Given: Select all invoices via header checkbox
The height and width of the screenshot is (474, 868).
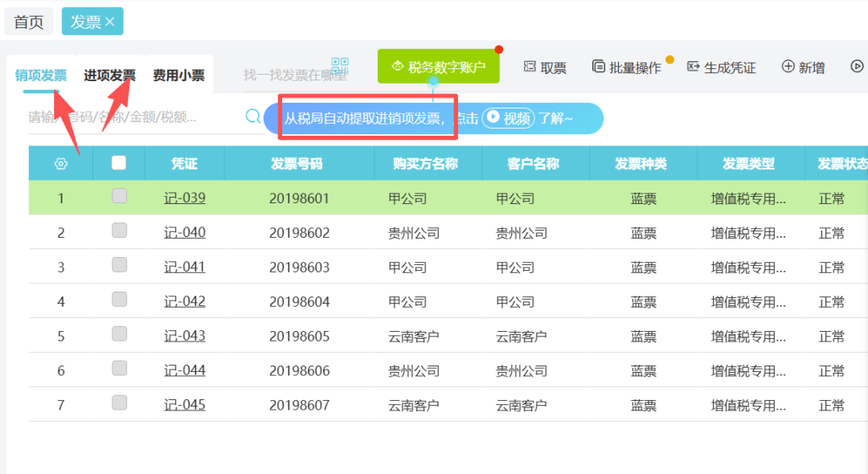Looking at the screenshot, I should click(x=119, y=162).
